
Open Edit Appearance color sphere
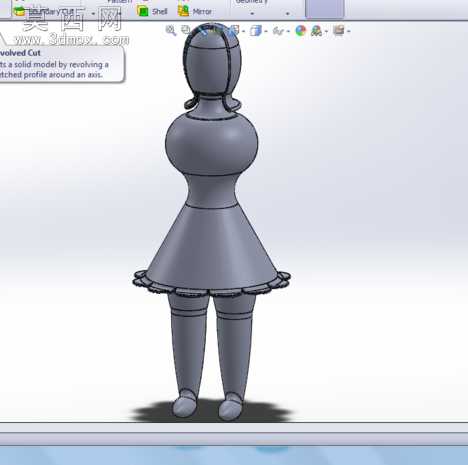click(301, 31)
